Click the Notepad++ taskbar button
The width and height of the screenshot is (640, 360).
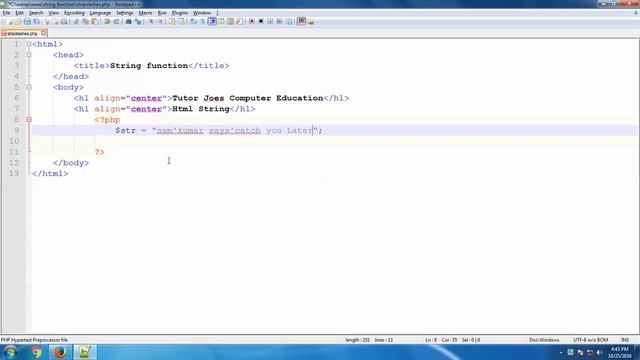coord(84,352)
